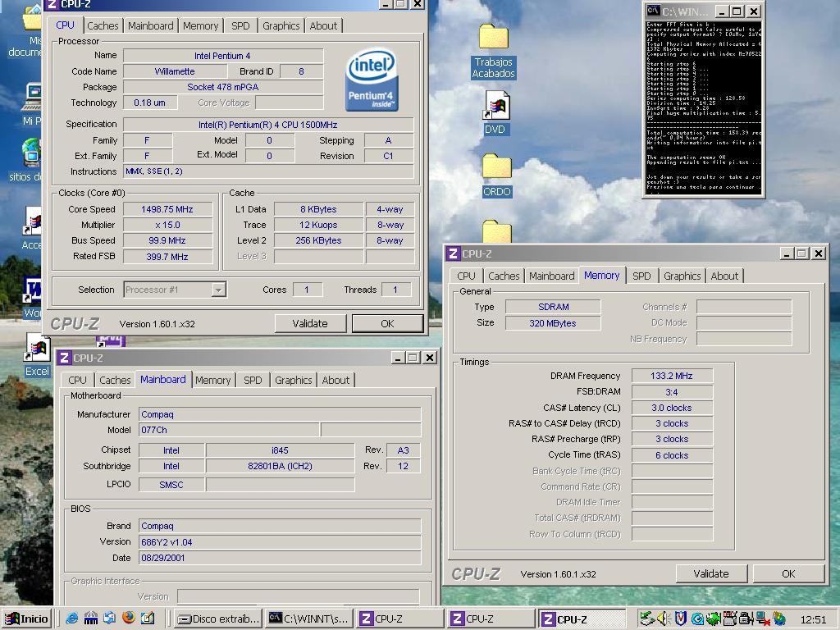The width and height of the screenshot is (840, 630).
Task: Select the Excel shortcut on the desktop
Action: pos(38,354)
